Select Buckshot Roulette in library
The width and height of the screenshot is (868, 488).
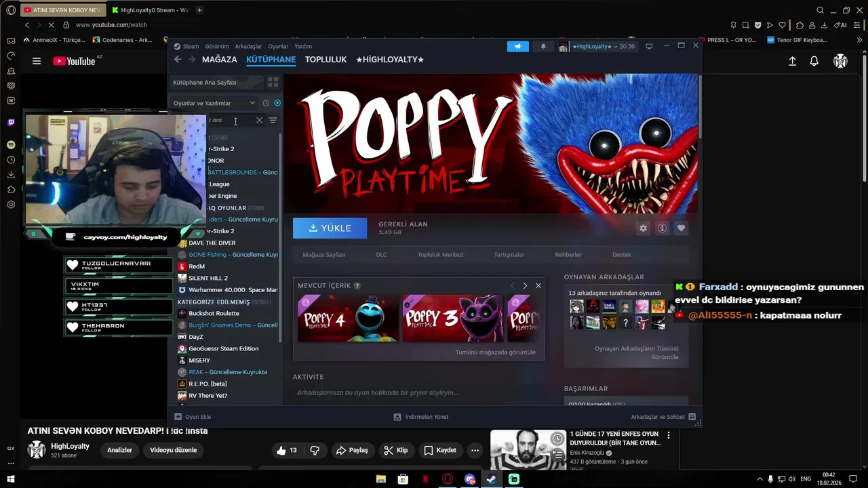point(214,313)
